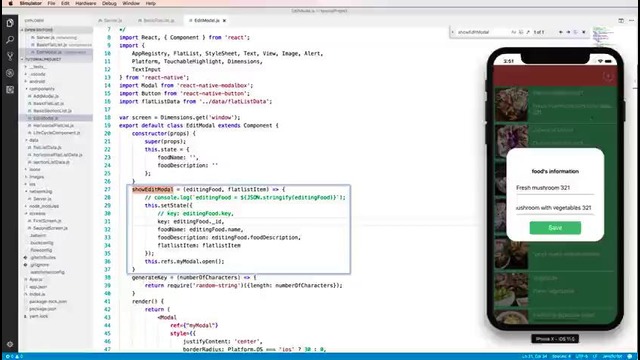Go to next match in find widget
This screenshot has width=640, height=360.
pyautogui.click(x=568, y=32)
